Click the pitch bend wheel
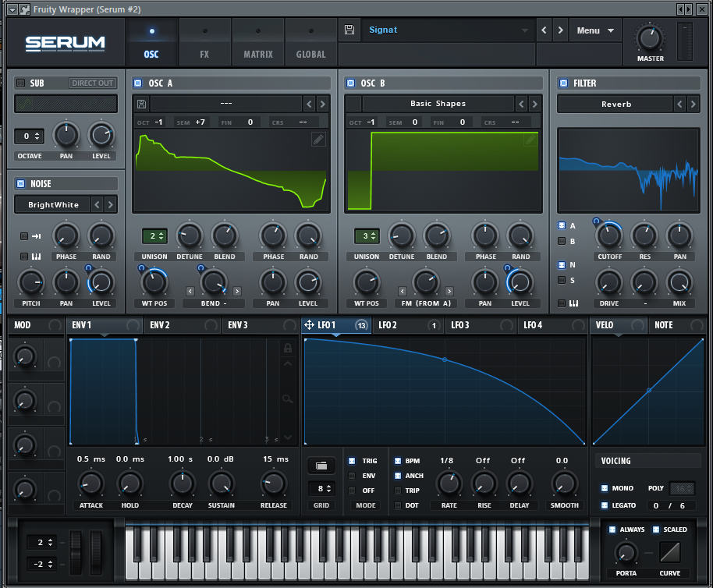 click(x=76, y=553)
